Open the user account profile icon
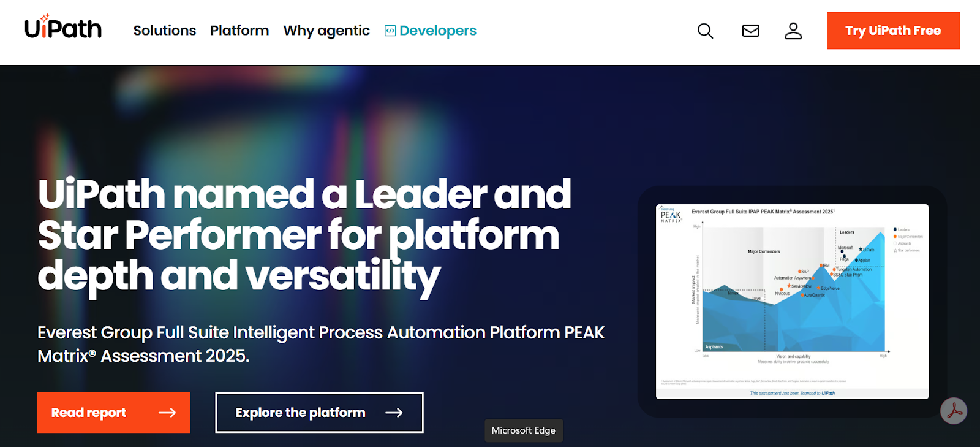 [793, 31]
